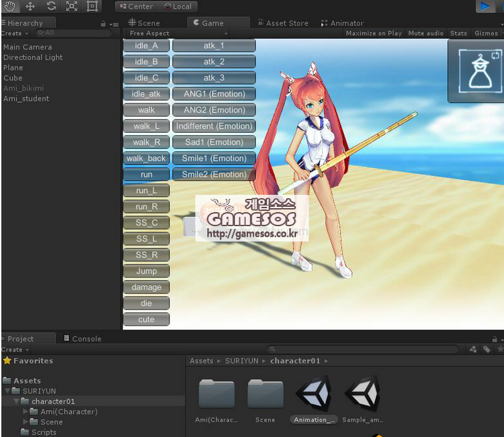
Task: Expand the Scene folder in tree
Action: 25,422
